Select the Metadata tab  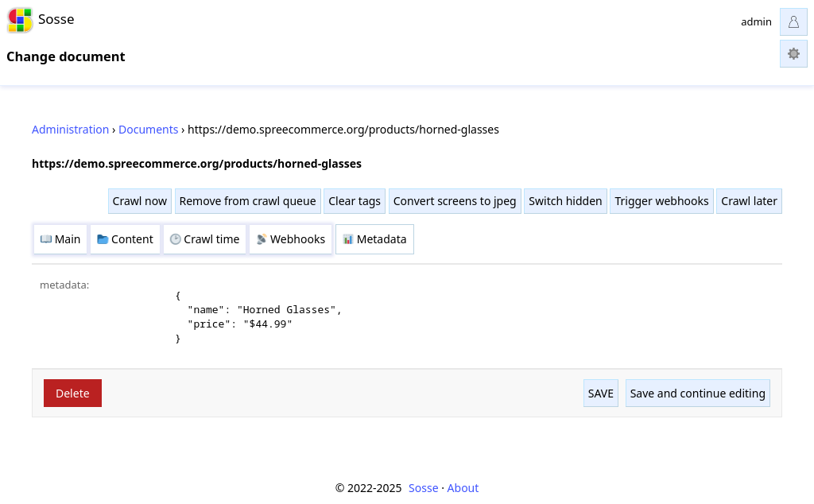(375, 239)
